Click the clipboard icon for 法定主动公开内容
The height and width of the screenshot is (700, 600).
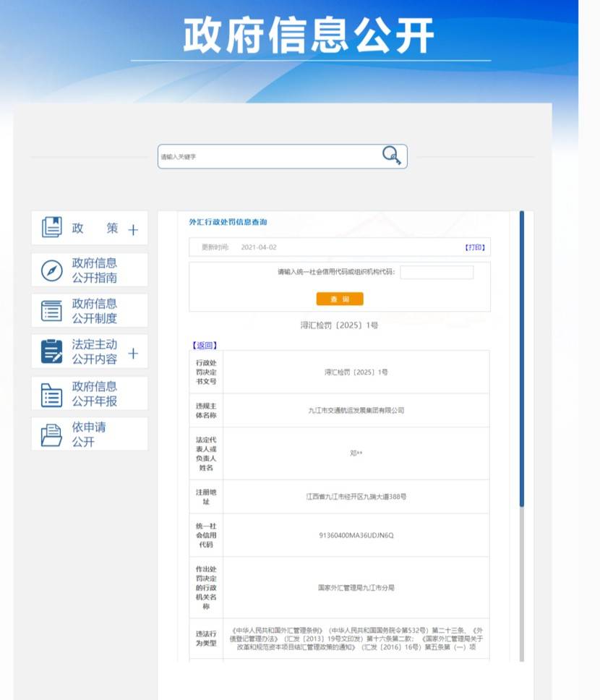point(52,351)
